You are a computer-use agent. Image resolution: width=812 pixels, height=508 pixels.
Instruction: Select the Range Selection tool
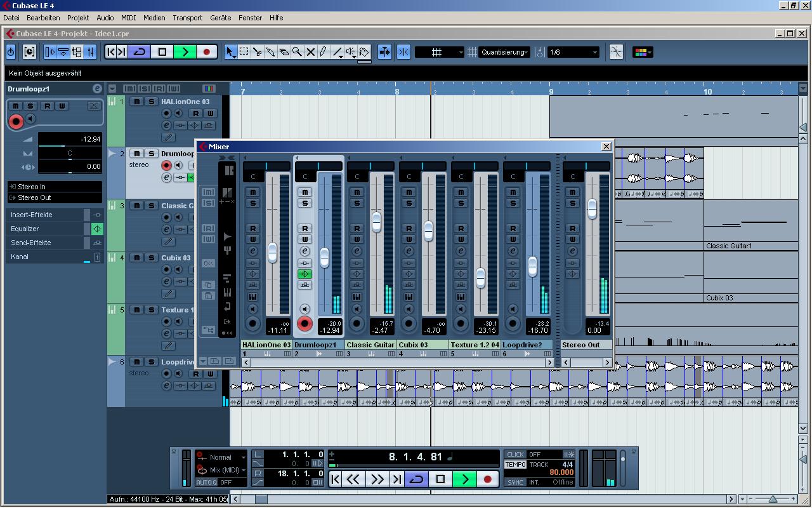(244, 52)
